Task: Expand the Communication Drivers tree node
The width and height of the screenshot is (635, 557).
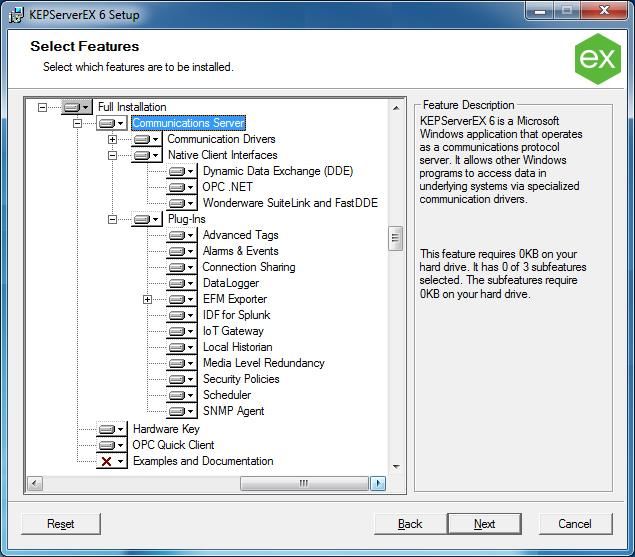Action: pyautogui.click(x=112, y=139)
